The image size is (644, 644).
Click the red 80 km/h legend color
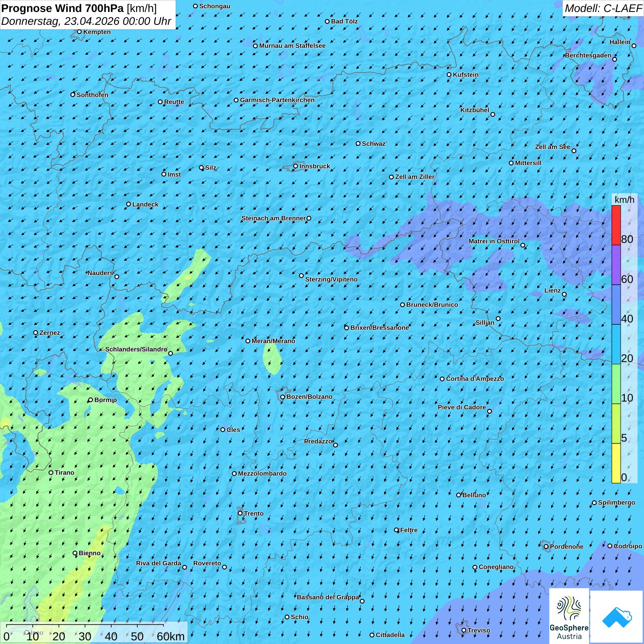coord(616,225)
